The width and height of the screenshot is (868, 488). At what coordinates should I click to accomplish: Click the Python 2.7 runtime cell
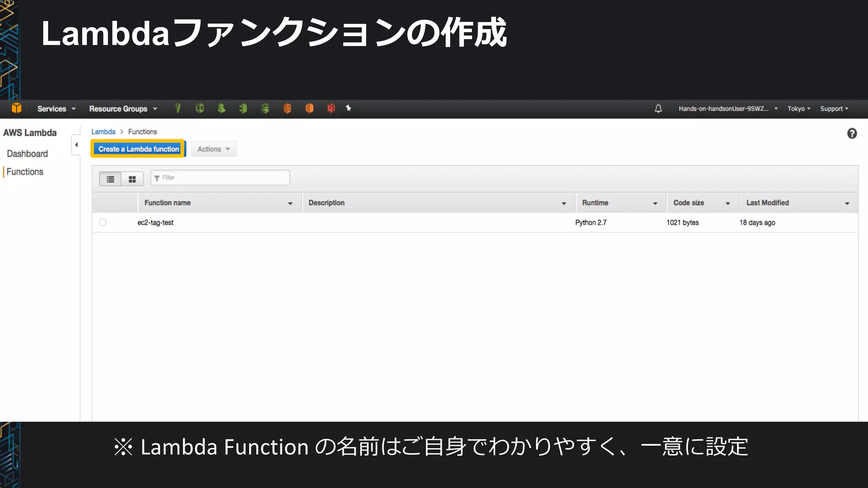tap(591, 222)
